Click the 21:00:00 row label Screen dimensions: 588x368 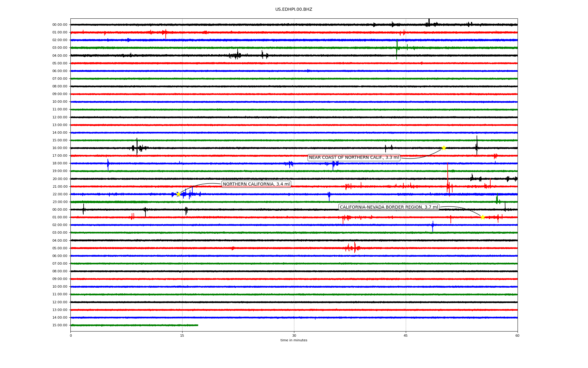pyautogui.click(x=60, y=186)
